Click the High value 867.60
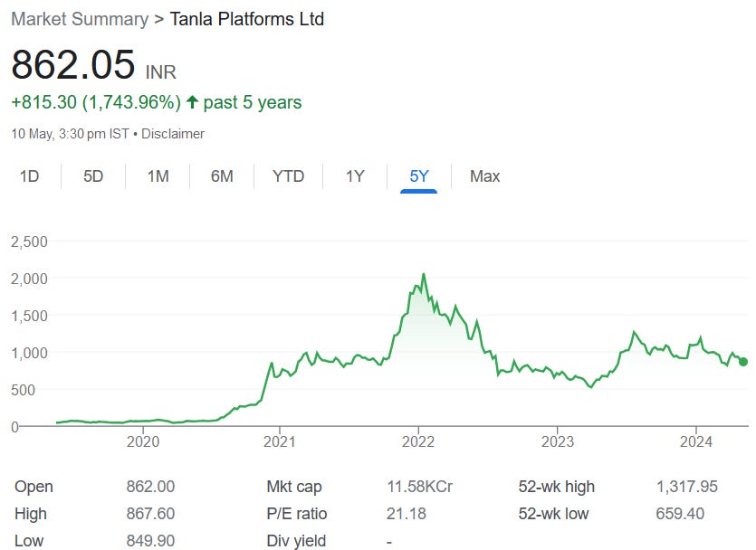Image resolution: width=756 pixels, height=550 pixels. [150, 514]
